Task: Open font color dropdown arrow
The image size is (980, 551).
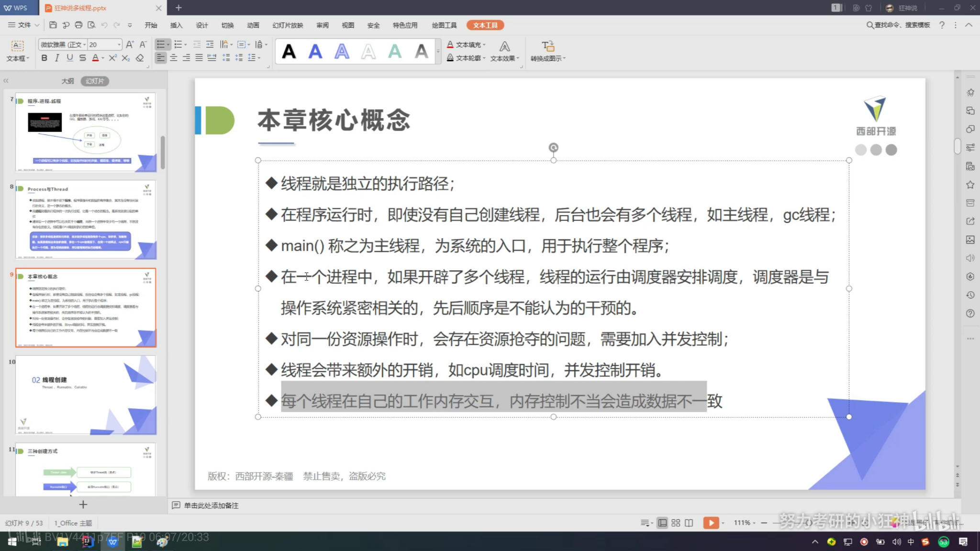Action: pyautogui.click(x=103, y=58)
